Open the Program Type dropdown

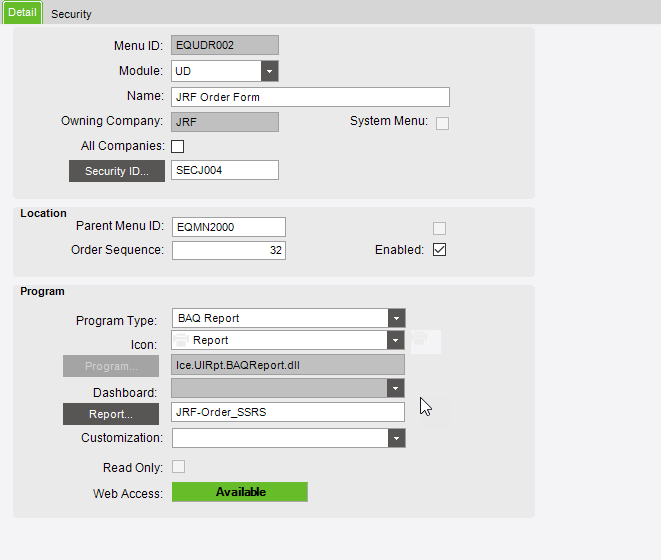click(396, 318)
